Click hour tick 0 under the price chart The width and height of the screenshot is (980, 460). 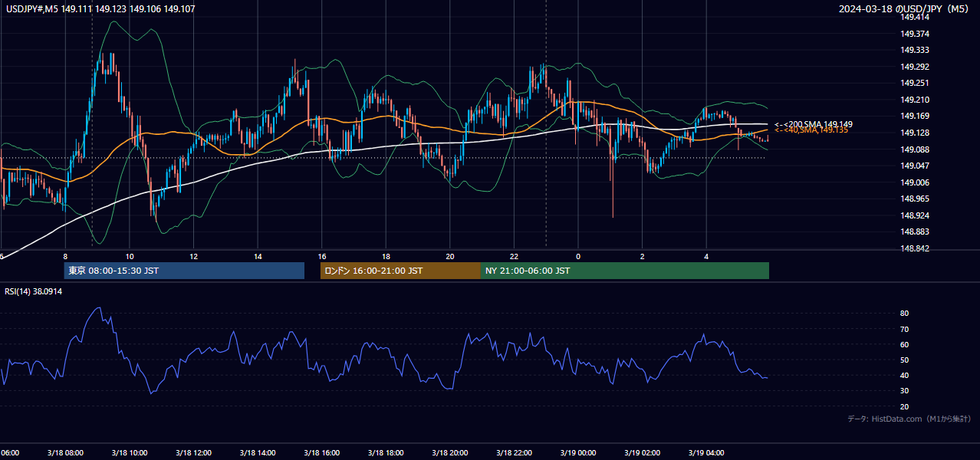point(578,257)
